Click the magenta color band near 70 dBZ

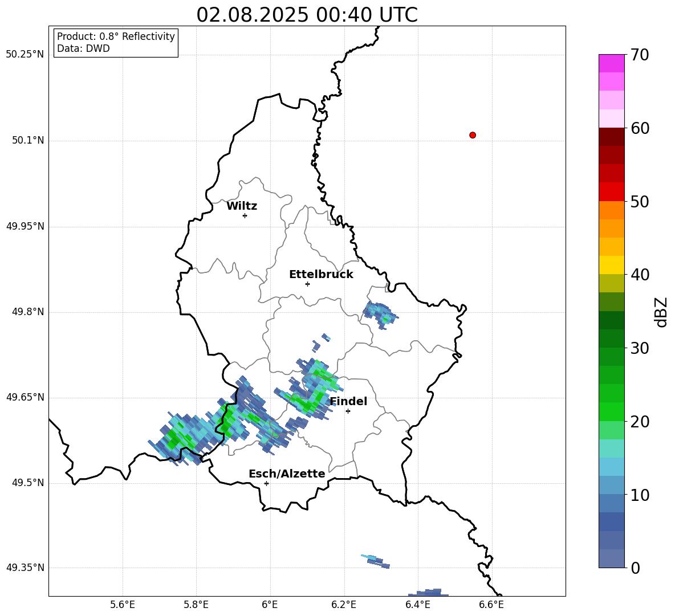(611, 63)
